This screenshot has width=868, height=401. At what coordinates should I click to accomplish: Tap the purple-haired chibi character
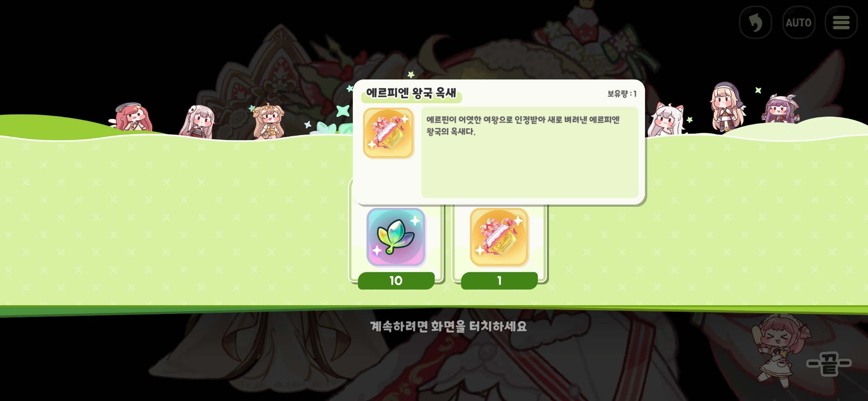[780, 109]
